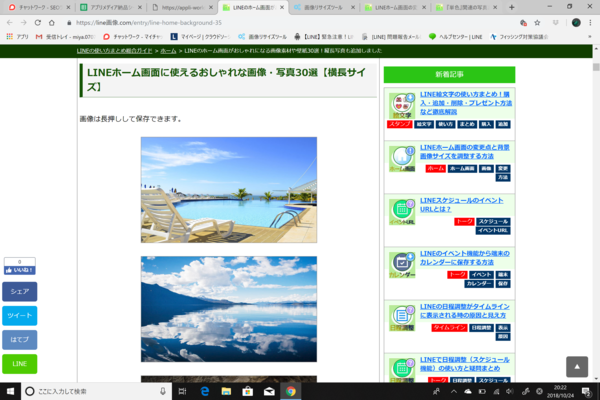Click the red スタンプ tag

coord(399,124)
